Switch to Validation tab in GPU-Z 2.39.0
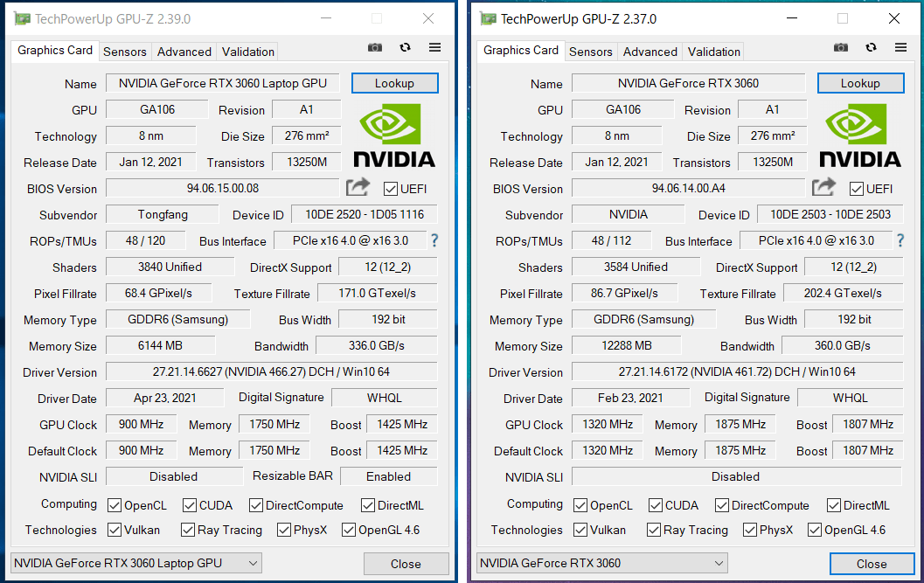This screenshot has width=924, height=583. point(248,52)
